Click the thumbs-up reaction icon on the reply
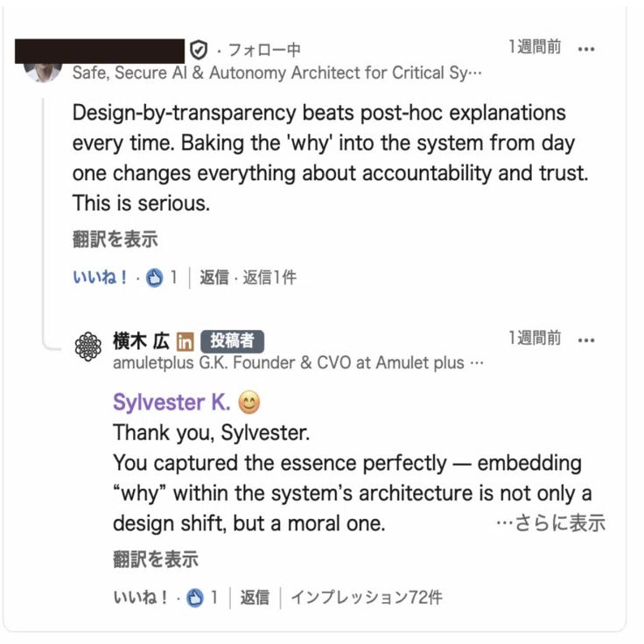The width and height of the screenshot is (644, 644). pyautogui.click(x=195, y=597)
